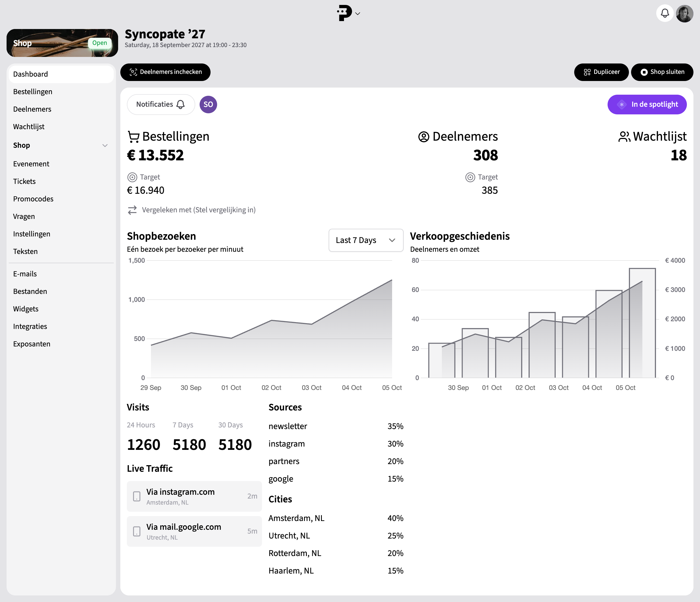Click the newsletter source row
700x602 pixels.
(336, 426)
